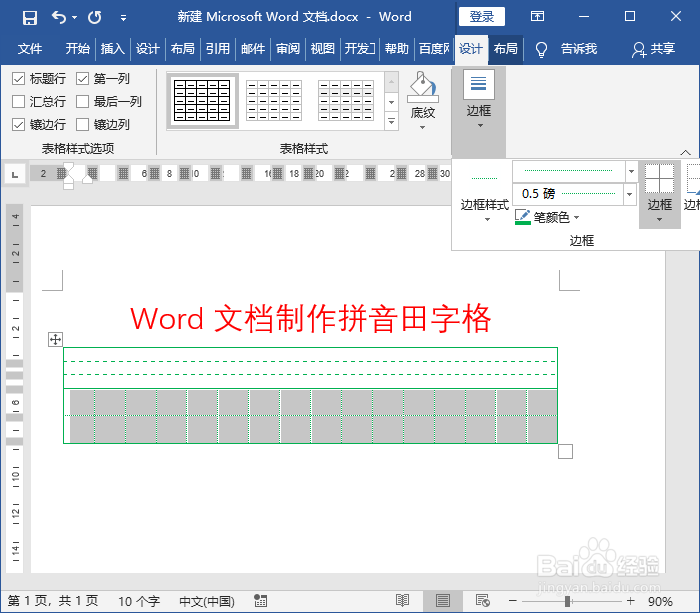Redo with the repeat arrow icon
The image size is (700, 613).
tap(95, 17)
